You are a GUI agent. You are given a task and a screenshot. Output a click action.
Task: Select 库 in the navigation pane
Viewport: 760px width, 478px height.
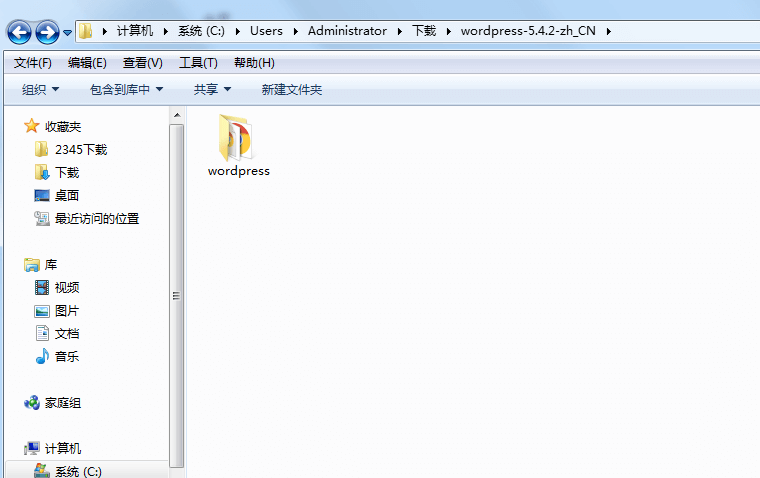(x=51, y=265)
